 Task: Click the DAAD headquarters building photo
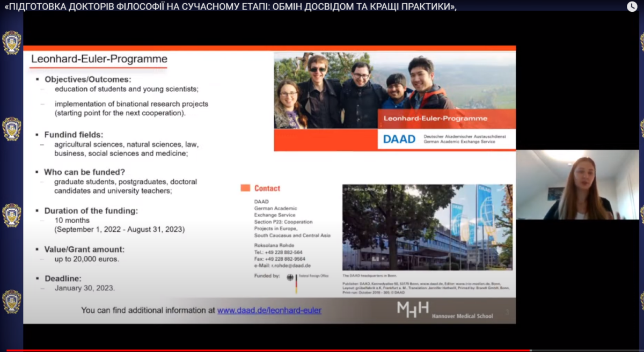427,227
